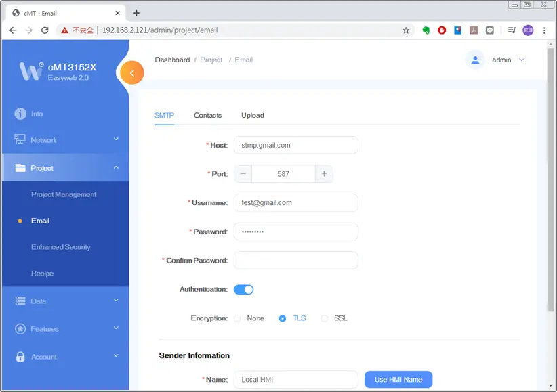
Task: Click the page vertical scrollbar thumb
Action: (x=551, y=180)
